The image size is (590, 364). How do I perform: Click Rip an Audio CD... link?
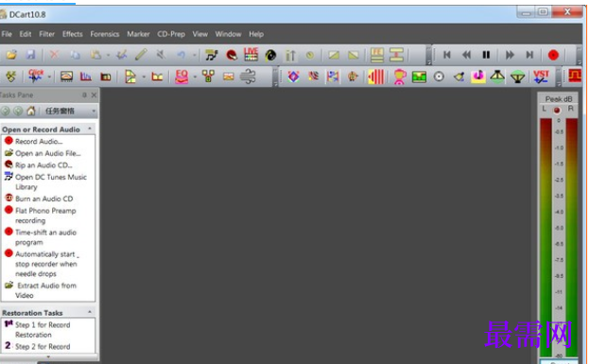(43, 165)
